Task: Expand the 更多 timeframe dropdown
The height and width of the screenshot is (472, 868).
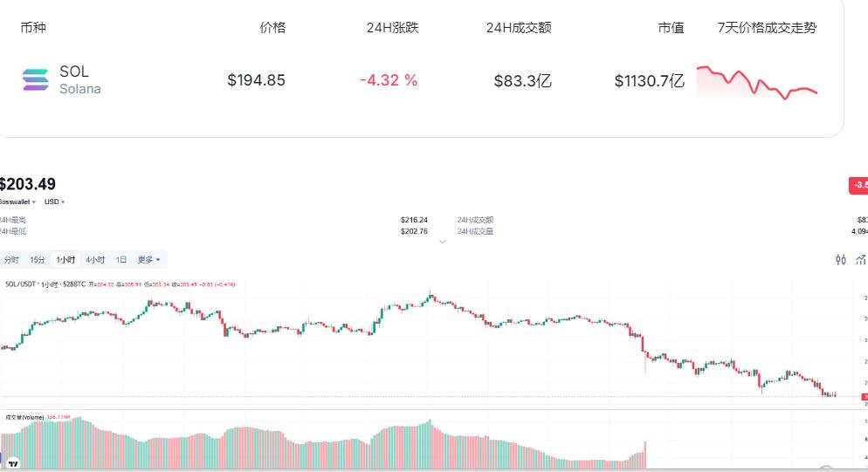Action: (x=148, y=260)
